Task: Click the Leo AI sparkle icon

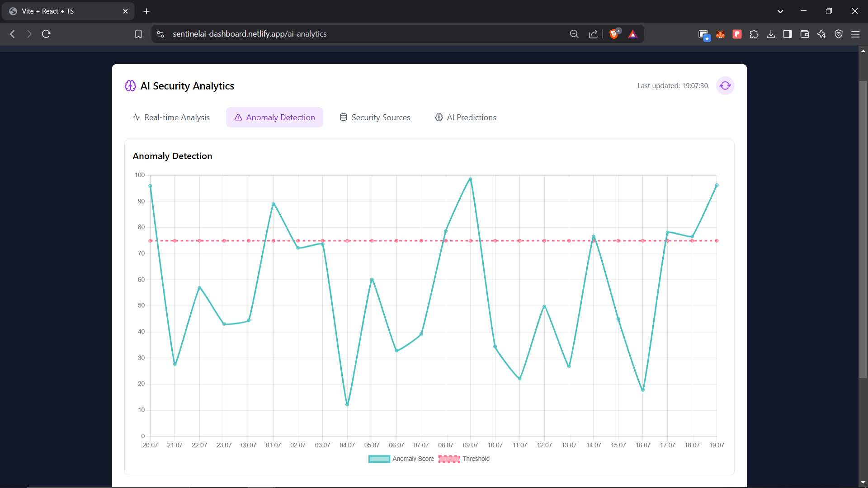Action: pos(821,34)
